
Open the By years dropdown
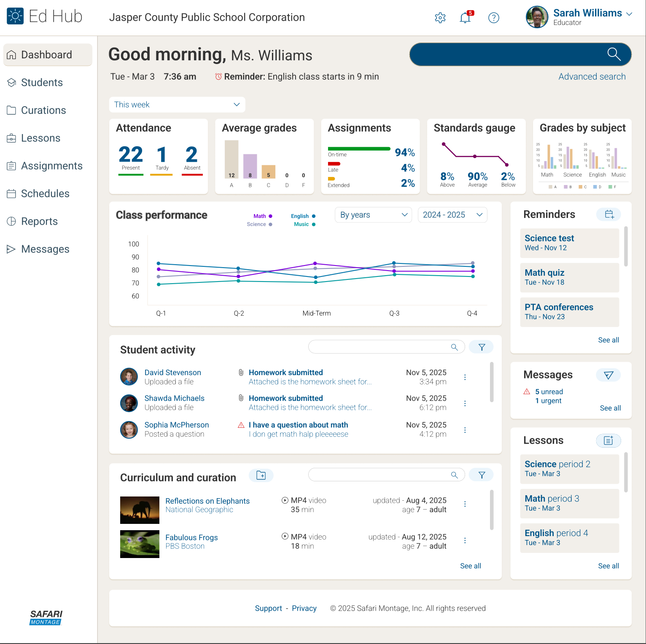click(x=373, y=215)
